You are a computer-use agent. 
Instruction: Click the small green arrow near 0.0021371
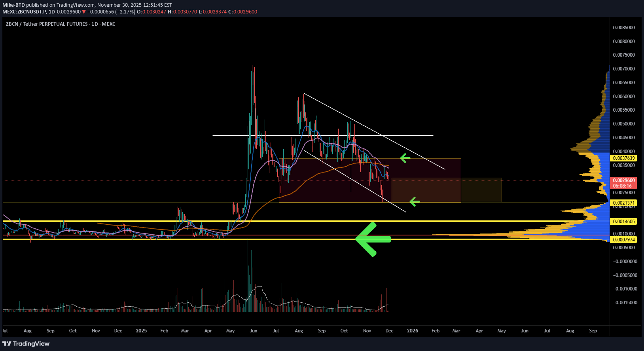pos(414,202)
